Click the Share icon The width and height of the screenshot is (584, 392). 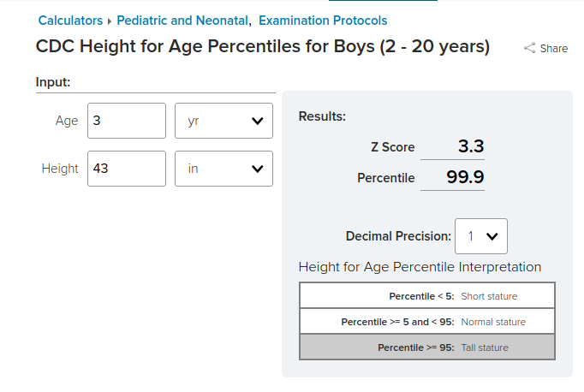[x=529, y=48]
